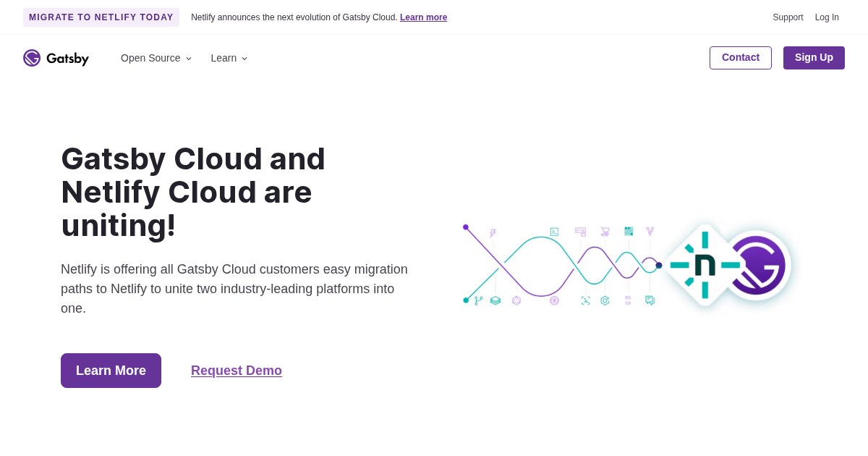Click the Netlify diamond logo in illustration

coord(705,265)
